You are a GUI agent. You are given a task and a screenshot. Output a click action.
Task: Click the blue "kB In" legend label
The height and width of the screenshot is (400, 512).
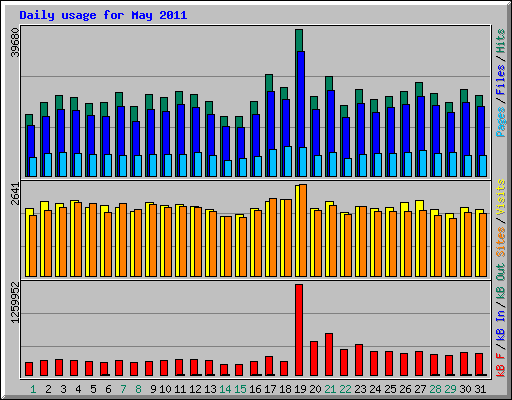point(500,325)
